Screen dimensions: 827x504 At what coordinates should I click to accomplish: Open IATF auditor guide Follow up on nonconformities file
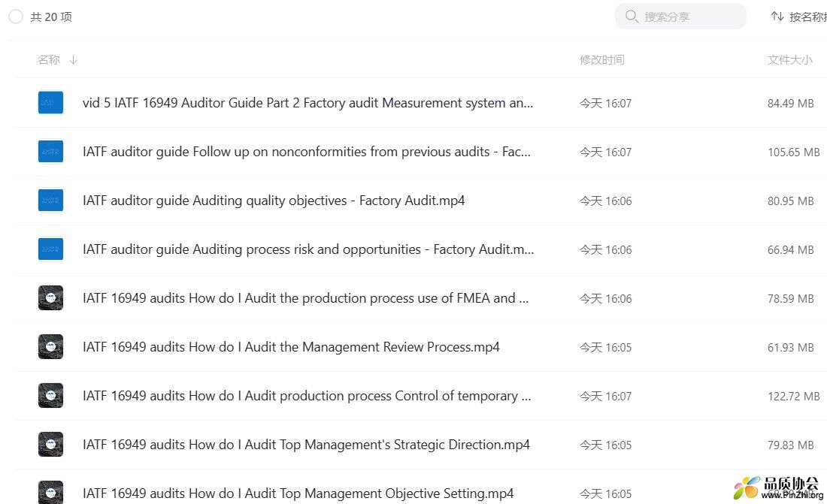tap(307, 152)
